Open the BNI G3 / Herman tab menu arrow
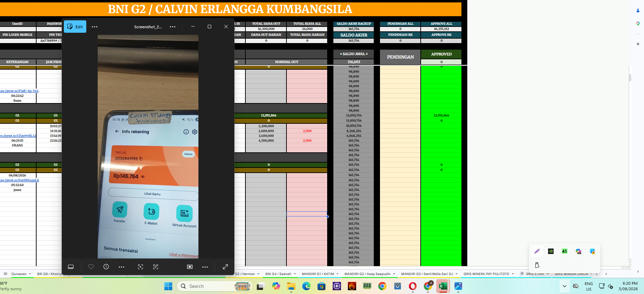Image resolution: width=644 pixels, height=294 pixels. (x=258, y=274)
